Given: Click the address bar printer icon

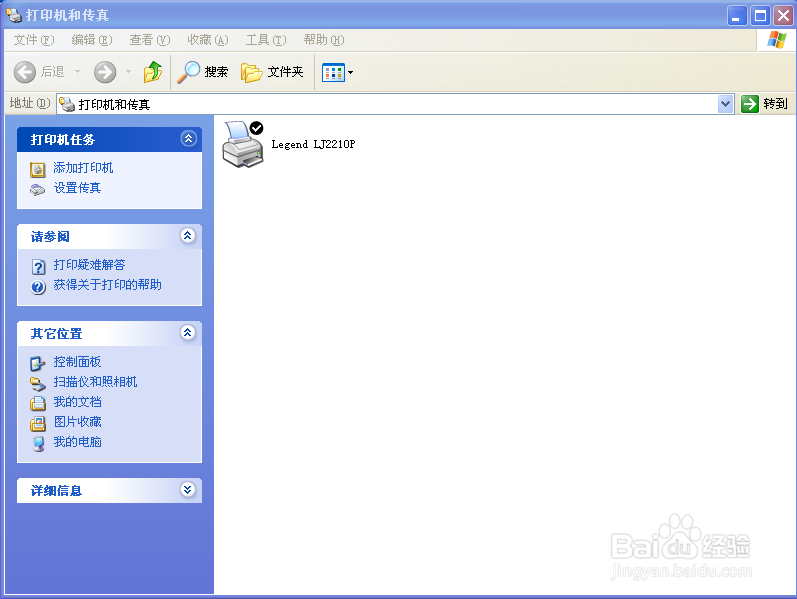Looking at the screenshot, I should coord(67,104).
